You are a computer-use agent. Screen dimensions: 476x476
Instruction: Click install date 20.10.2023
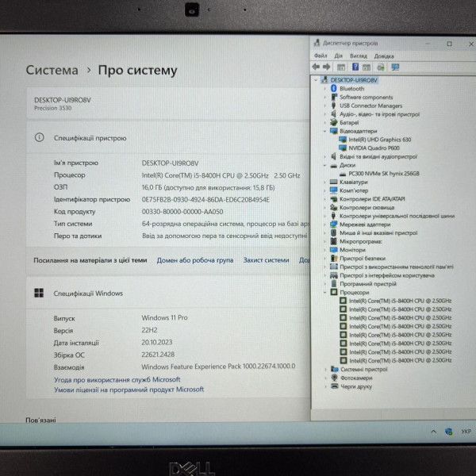coord(157,343)
